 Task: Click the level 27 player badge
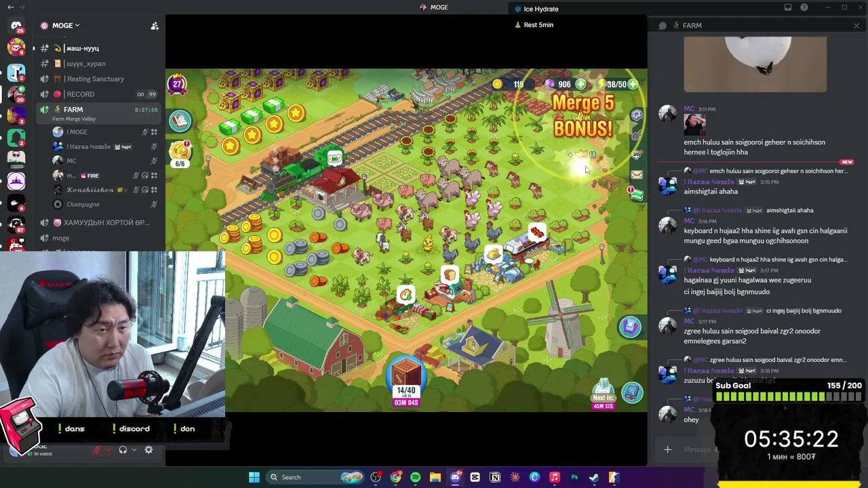177,84
